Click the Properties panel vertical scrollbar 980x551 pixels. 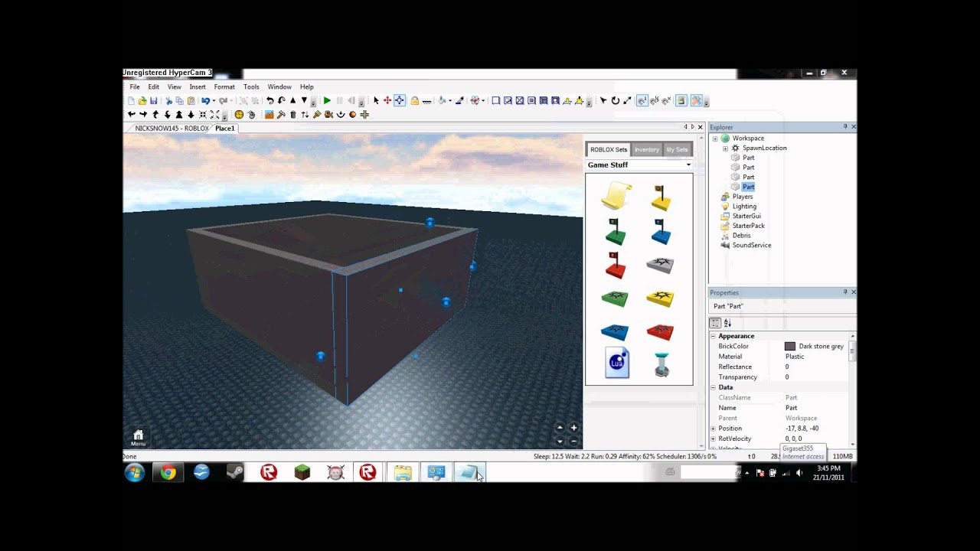pyautogui.click(x=852, y=390)
